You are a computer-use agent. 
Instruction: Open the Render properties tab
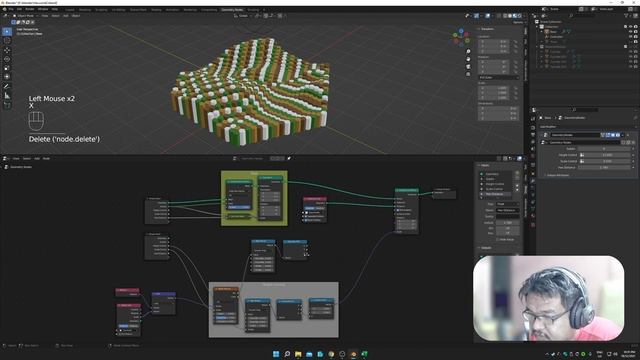click(533, 127)
